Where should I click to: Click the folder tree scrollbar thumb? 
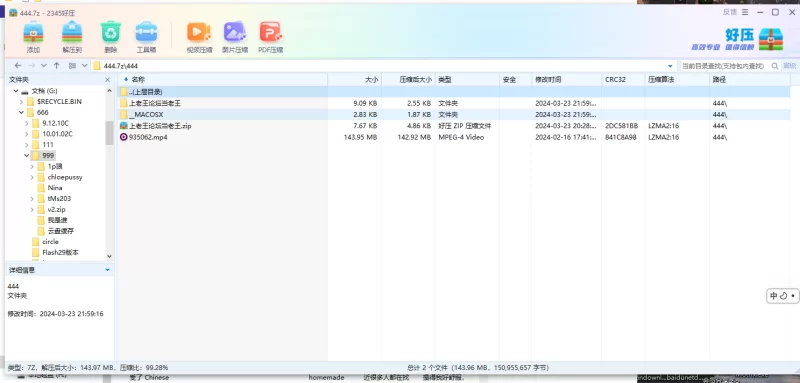tap(109, 133)
